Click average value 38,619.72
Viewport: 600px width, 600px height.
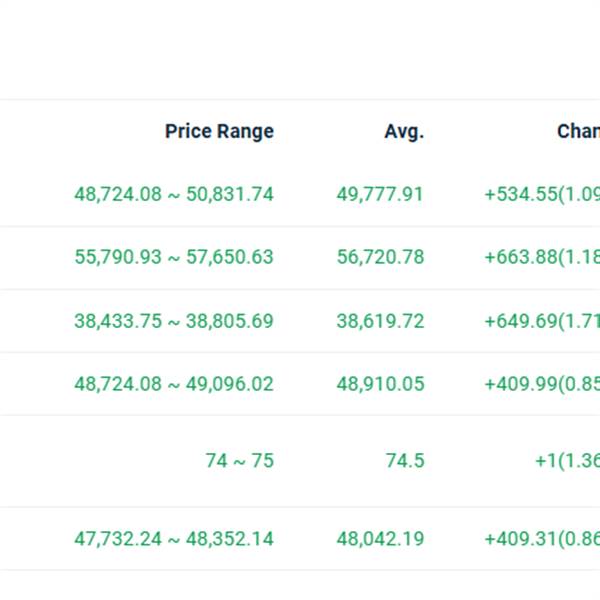point(380,321)
